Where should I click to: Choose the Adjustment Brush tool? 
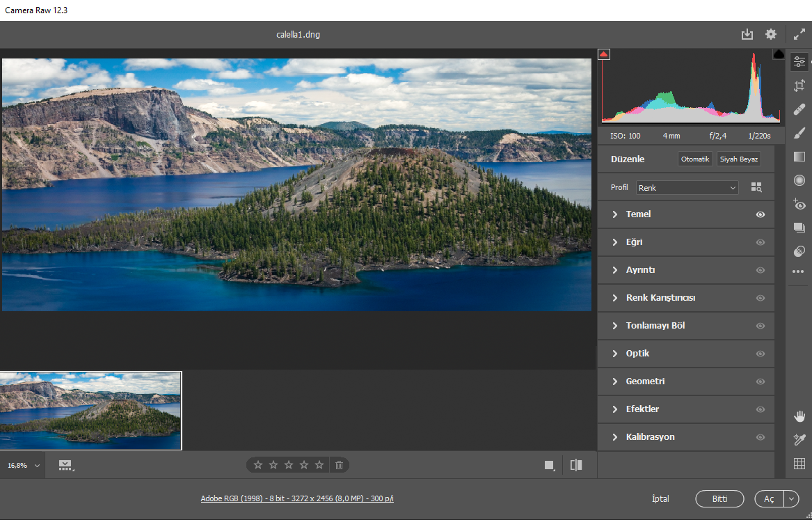[799, 133]
